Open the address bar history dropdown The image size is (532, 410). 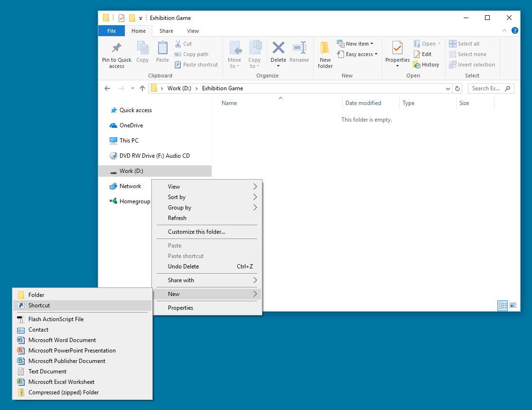point(448,88)
